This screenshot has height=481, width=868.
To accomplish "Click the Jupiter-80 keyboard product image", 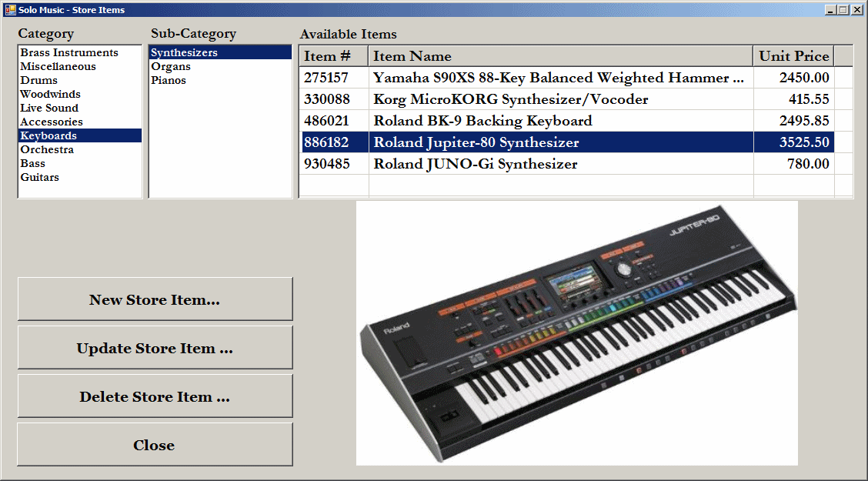I will point(577,333).
